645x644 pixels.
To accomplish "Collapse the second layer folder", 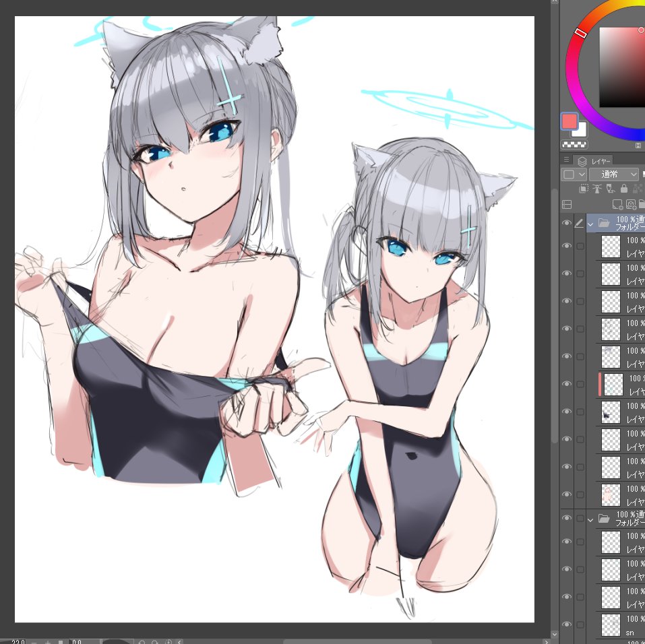I will pos(590,520).
